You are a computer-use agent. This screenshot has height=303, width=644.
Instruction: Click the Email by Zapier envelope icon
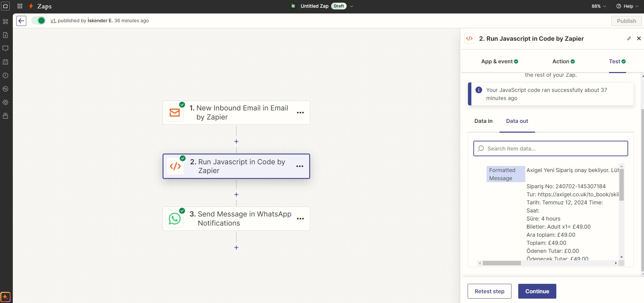tap(175, 113)
